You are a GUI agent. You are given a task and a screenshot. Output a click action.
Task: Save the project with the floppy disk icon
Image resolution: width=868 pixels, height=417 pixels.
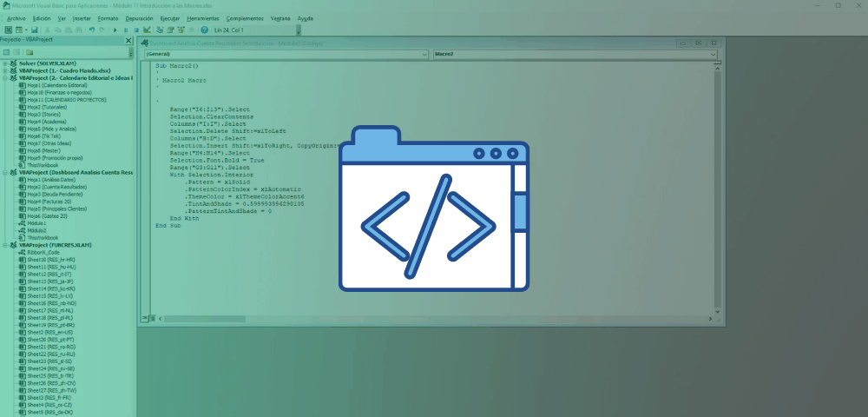pos(35,30)
